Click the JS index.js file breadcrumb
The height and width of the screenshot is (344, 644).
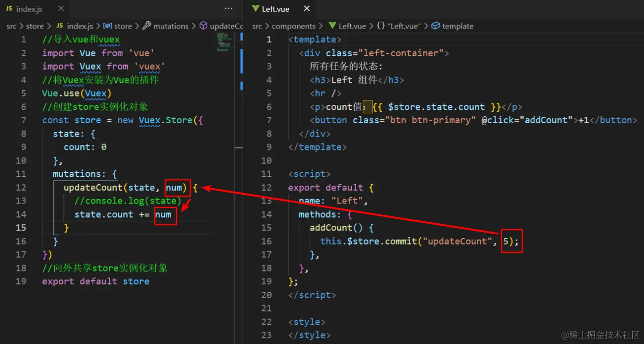pyautogui.click(x=74, y=26)
